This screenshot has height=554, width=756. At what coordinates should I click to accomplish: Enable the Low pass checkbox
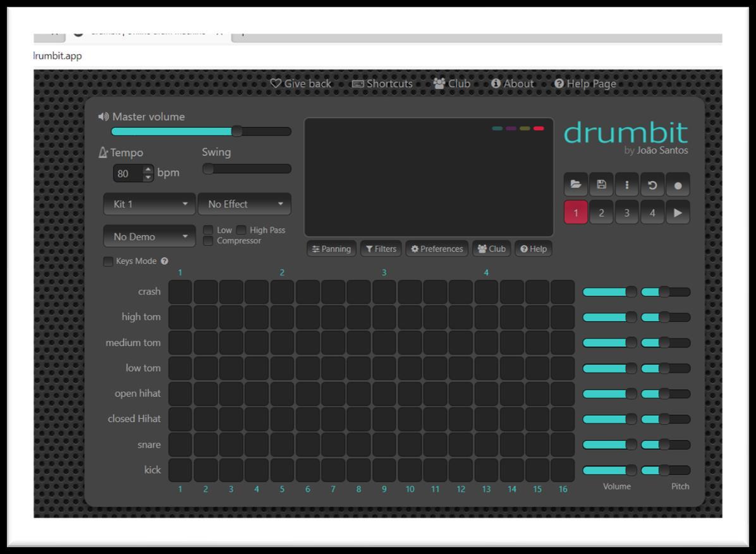(209, 230)
